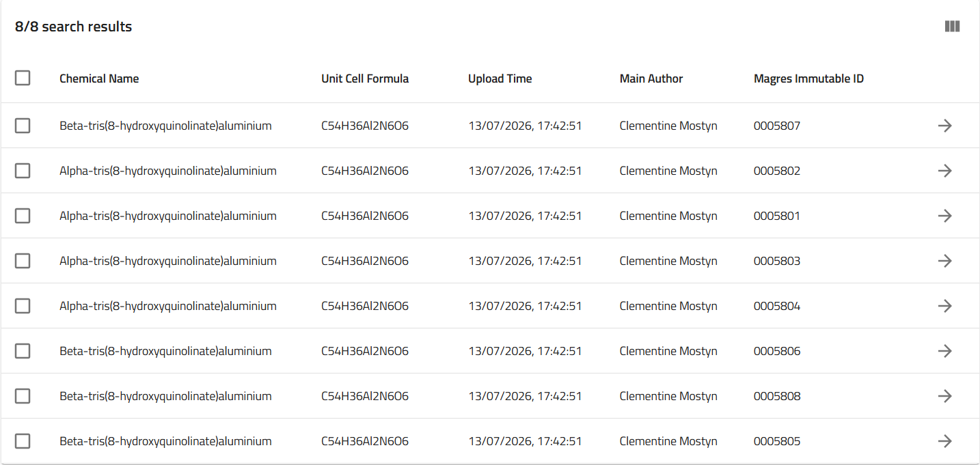Click upload time in row 0005804
Screen dimensions: 980x465
click(525, 306)
